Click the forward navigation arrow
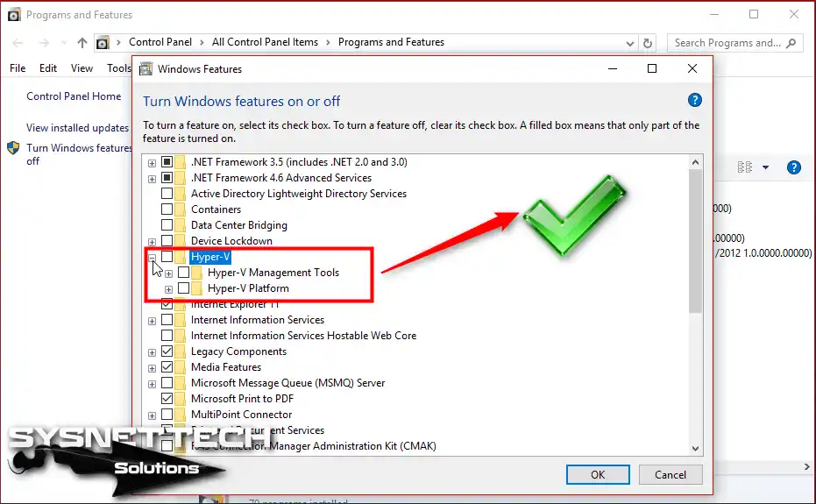This screenshot has width=816, height=504. click(44, 43)
